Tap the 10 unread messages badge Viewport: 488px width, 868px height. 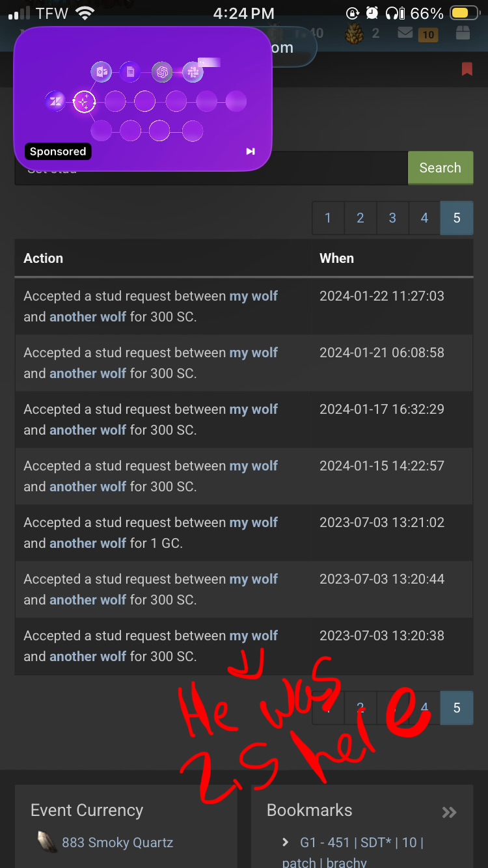click(x=427, y=35)
